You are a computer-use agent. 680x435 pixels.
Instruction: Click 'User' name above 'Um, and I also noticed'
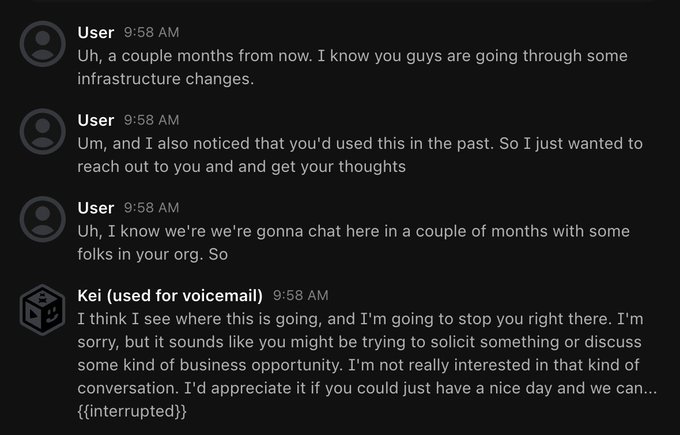coord(96,120)
